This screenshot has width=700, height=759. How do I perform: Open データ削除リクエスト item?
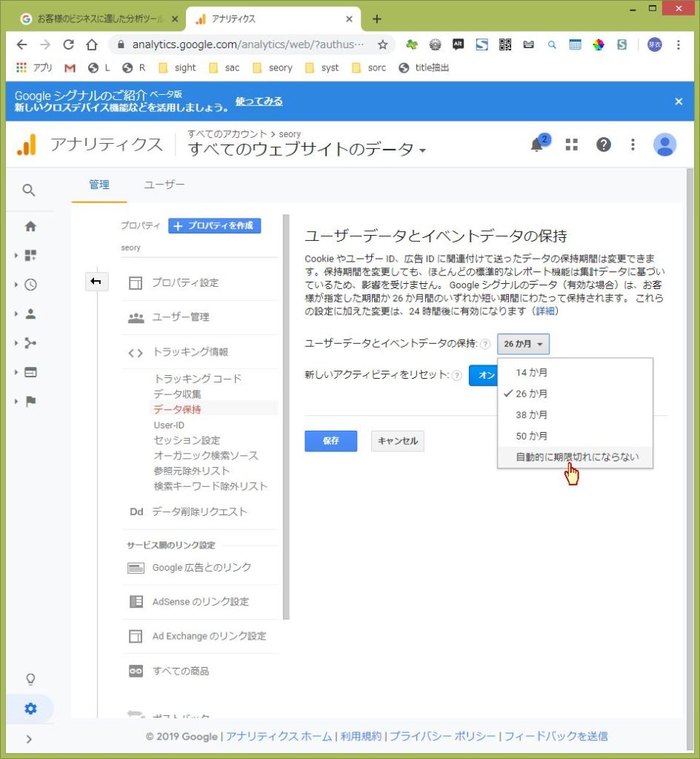coord(200,511)
